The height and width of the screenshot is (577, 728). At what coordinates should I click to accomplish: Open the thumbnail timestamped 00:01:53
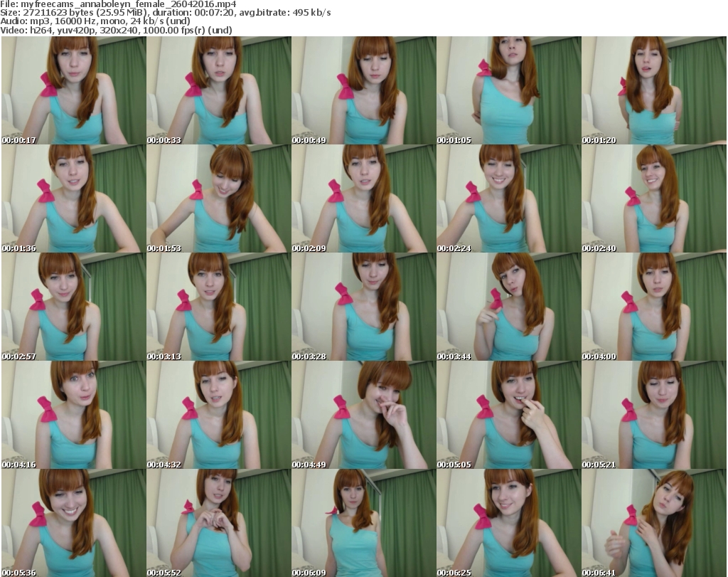(219, 198)
